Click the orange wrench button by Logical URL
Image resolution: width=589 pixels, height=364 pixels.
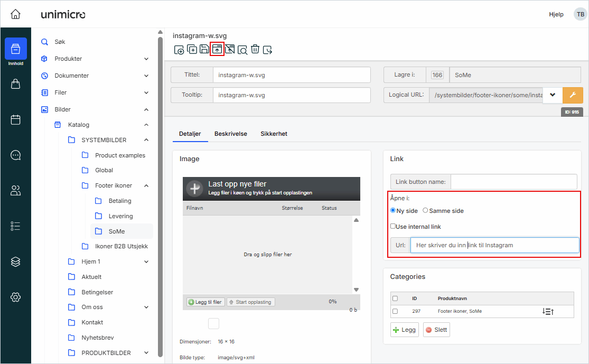(573, 95)
